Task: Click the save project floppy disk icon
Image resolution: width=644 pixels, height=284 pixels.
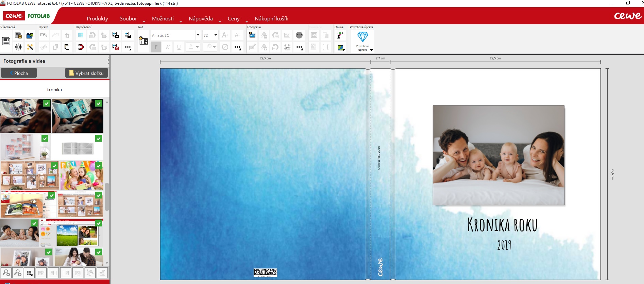Action: tap(6, 42)
